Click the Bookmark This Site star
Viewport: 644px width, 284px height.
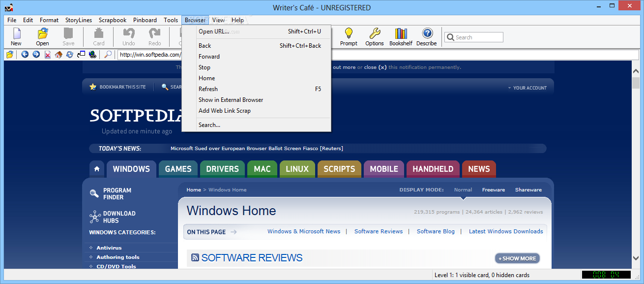[x=93, y=87]
